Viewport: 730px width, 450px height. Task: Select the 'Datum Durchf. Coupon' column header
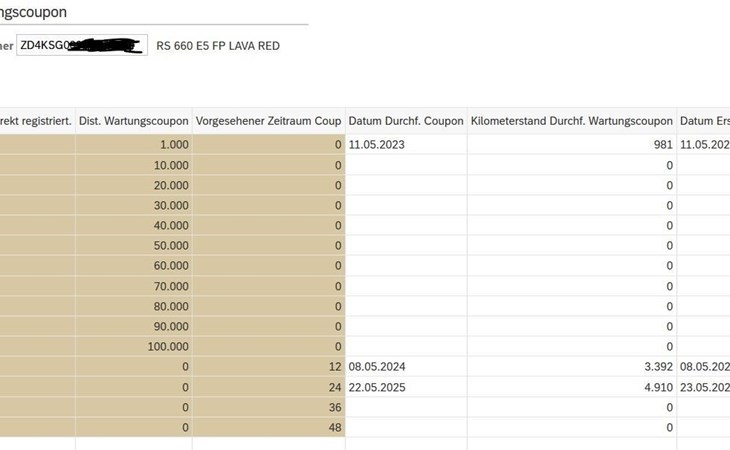pyautogui.click(x=406, y=121)
